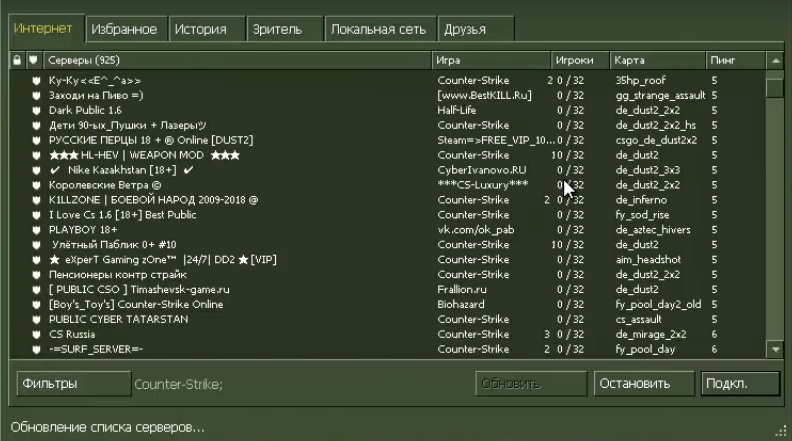Click shield icon beside eXperT Gaming zOne

click(x=36, y=260)
